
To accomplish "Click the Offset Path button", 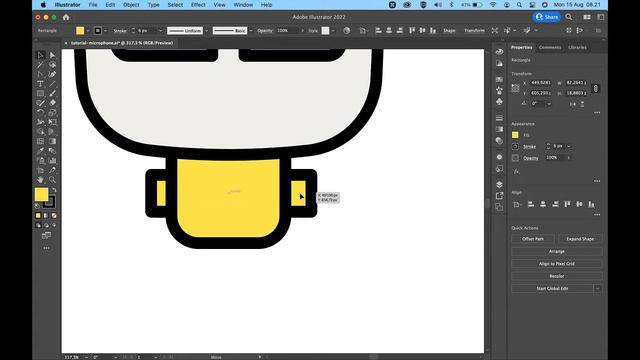I will 533,239.
